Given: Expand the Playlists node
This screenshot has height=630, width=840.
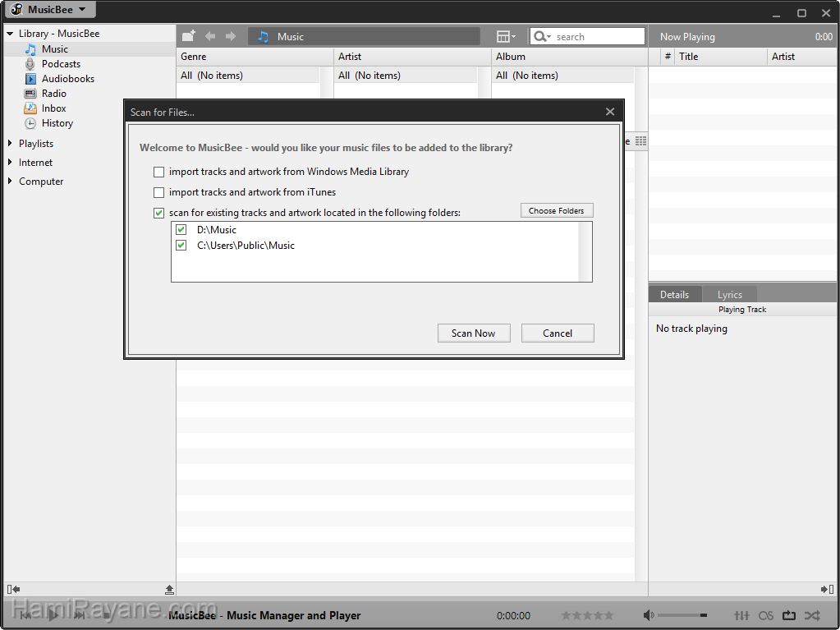Looking at the screenshot, I should tap(10, 143).
